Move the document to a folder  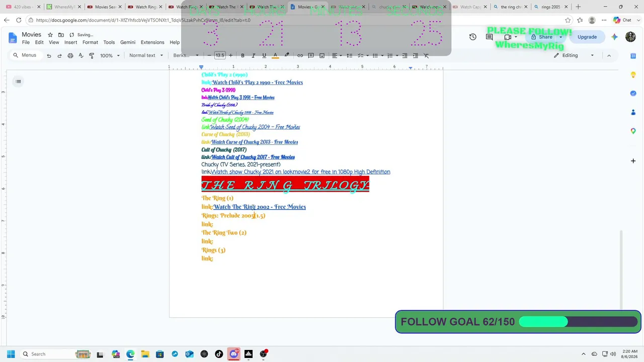61,35
